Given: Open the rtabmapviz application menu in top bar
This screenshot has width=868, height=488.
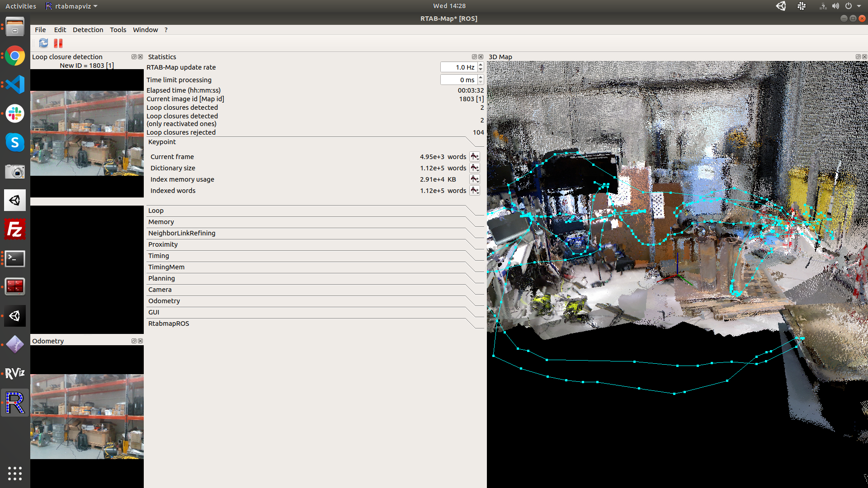Looking at the screenshot, I should [x=71, y=6].
